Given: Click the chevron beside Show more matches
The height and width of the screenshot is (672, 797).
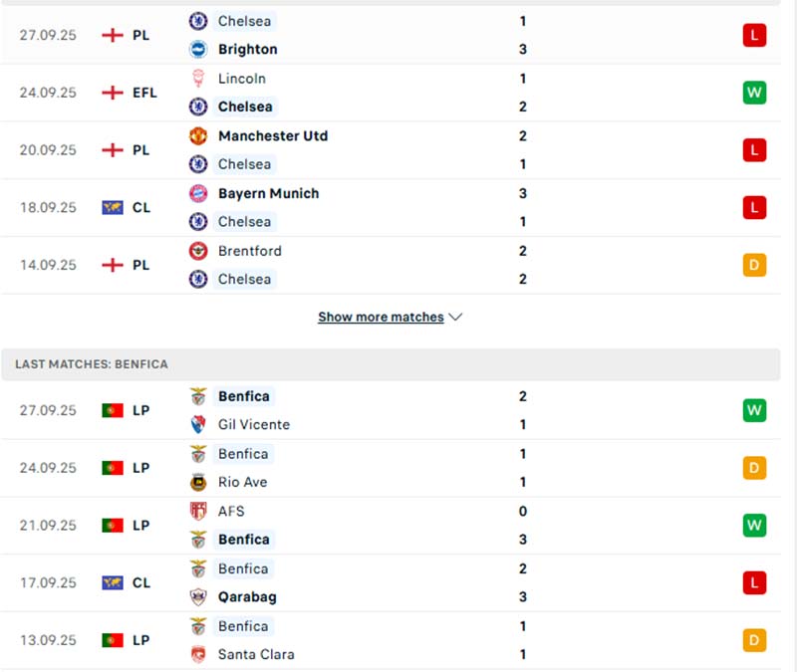Looking at the screenshot, I should click(456, 317).
